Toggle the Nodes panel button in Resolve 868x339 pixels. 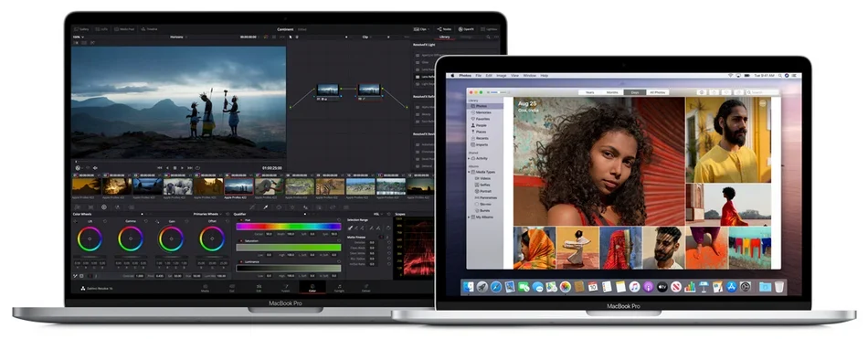click(x=444, y=29)
